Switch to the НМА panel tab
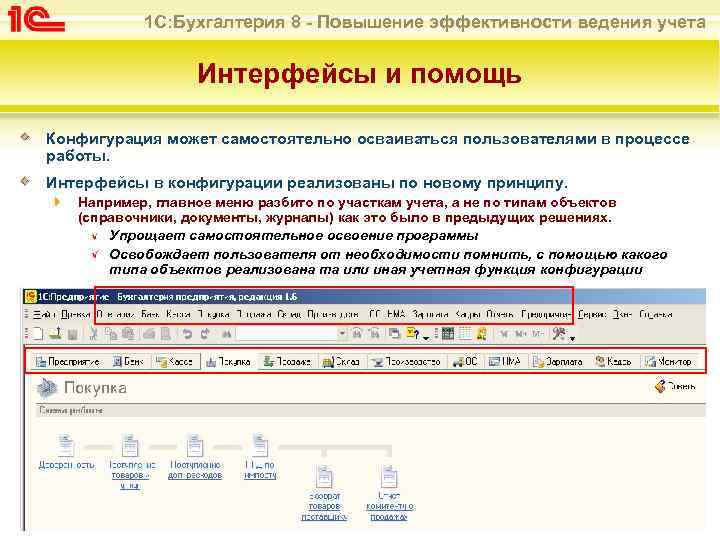 (504, 362)
